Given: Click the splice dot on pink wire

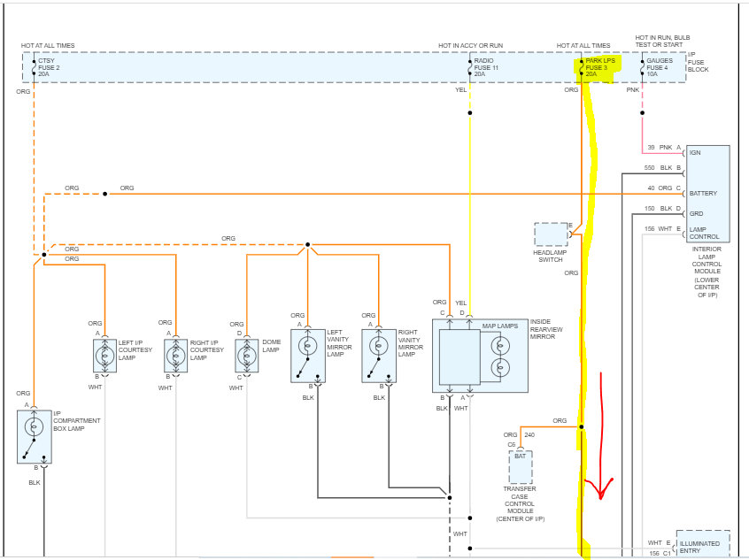Looking at the screenshot, I should (x=642, y=112).
